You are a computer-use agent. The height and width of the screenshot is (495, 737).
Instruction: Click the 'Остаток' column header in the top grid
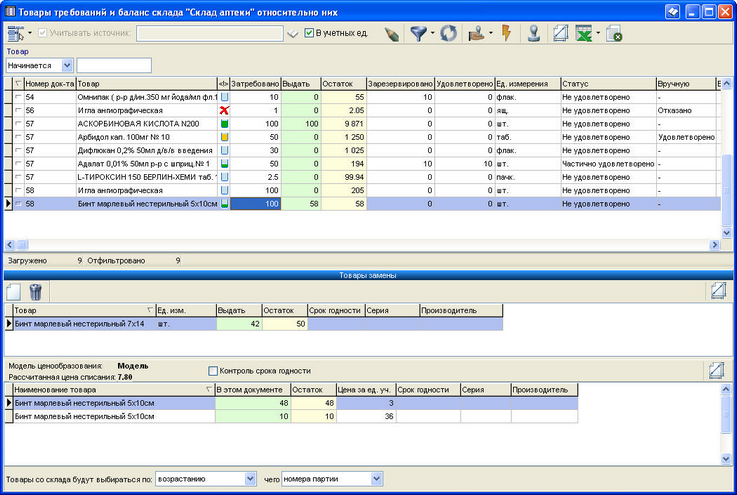point(344,84)
